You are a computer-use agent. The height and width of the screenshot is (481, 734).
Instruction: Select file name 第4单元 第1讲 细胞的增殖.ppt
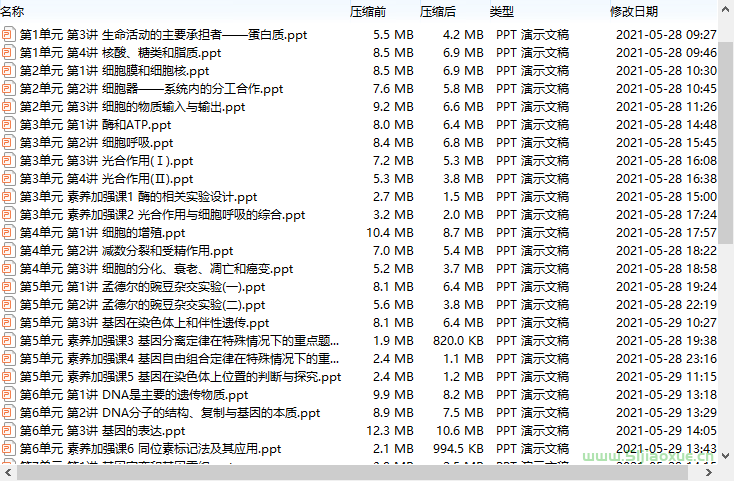click(103, 233)
